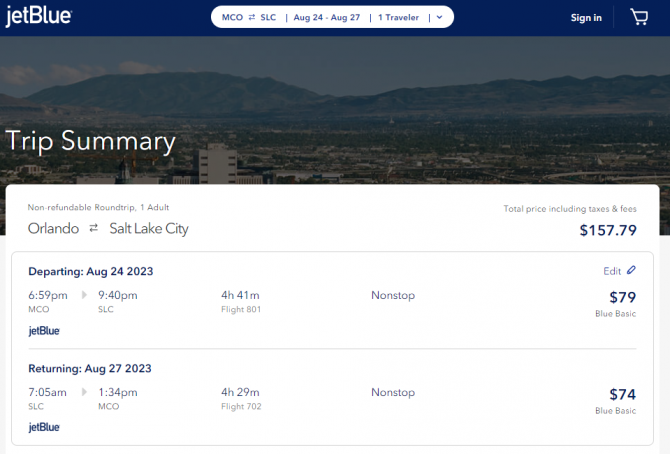Click the MCO origin code in the search bar

click(x=232, y=18)
